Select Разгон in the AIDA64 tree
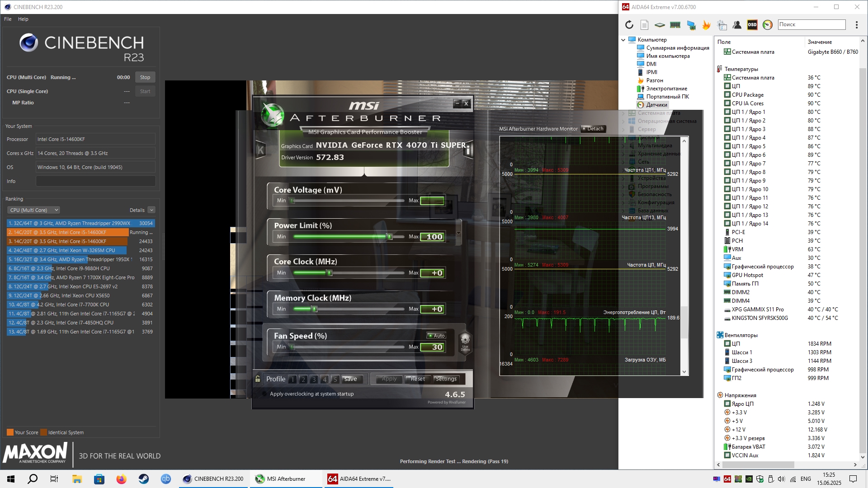The width and height of the screenshot is (868, 488). click(x=654, y=80)
